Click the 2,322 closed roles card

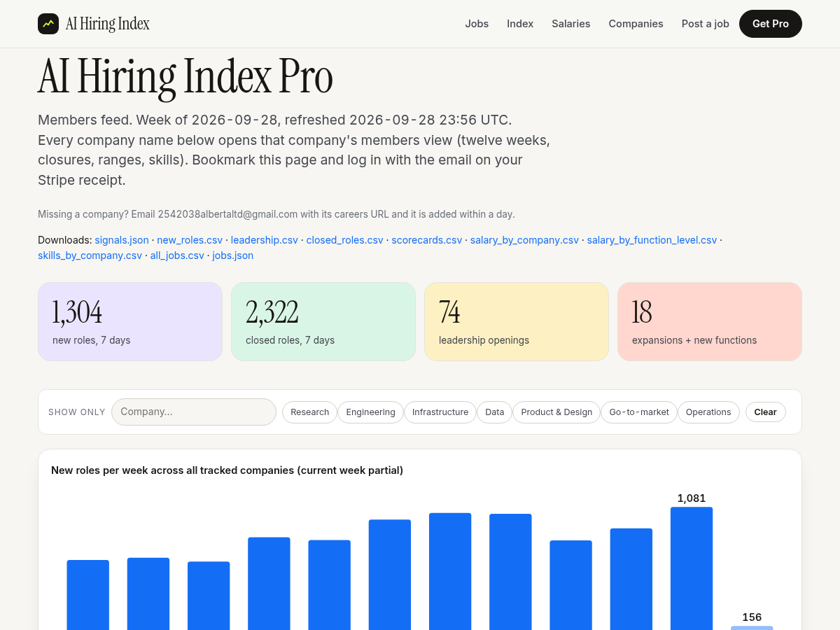323,321
